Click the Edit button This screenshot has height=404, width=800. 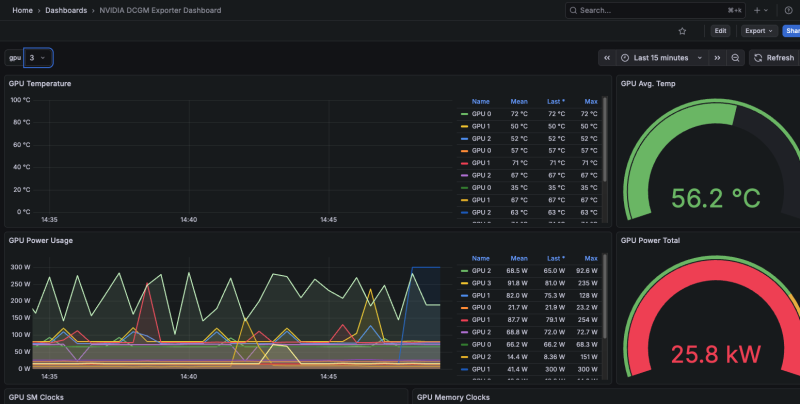pos(720,31)
